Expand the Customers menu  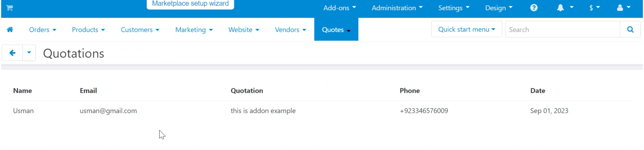click(140, 30)
